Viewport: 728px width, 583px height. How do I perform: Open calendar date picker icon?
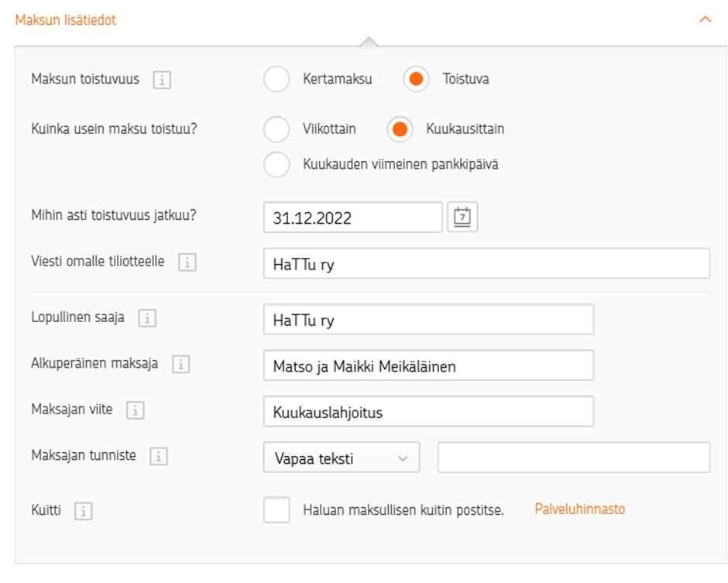coord(462,218)
